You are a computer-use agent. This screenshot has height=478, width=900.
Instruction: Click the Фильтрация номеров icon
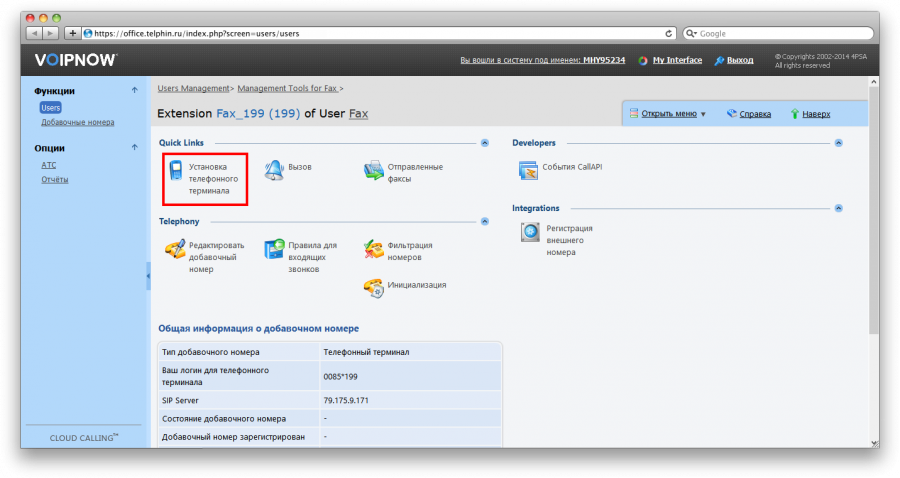[373, 249]
